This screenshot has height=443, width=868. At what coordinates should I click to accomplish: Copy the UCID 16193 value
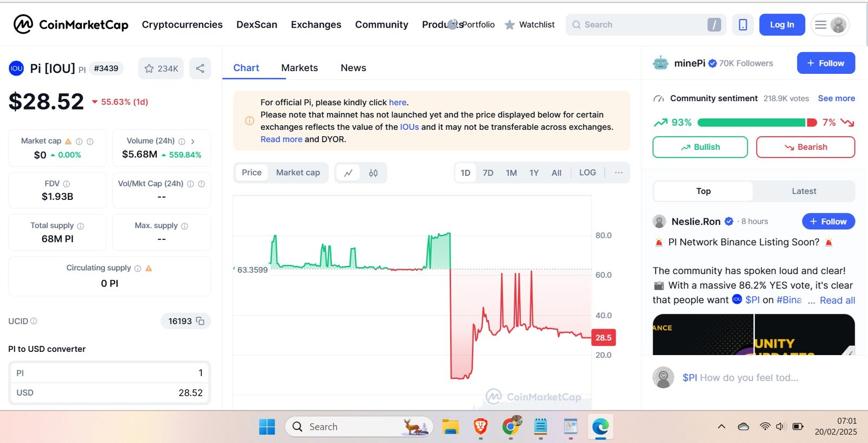pyautogui.click(x=200, y=321)
